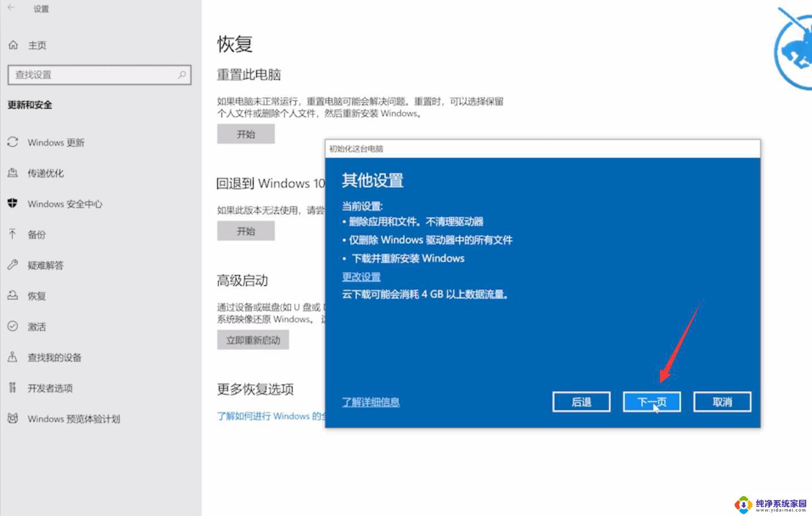The image size is (812, 516).
Task: Select the 恢复 sidebar icon
Action: [12, 295]
